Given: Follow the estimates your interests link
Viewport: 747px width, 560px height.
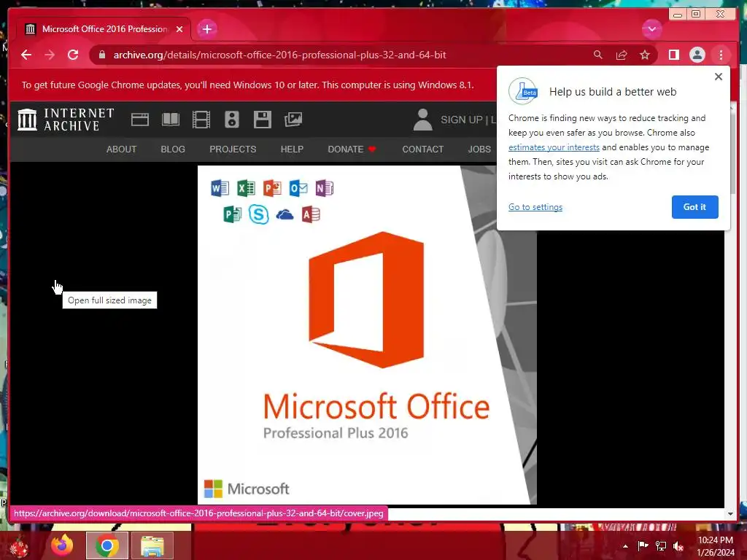Looking at the screenshot, I should click(x=554, y=147).
